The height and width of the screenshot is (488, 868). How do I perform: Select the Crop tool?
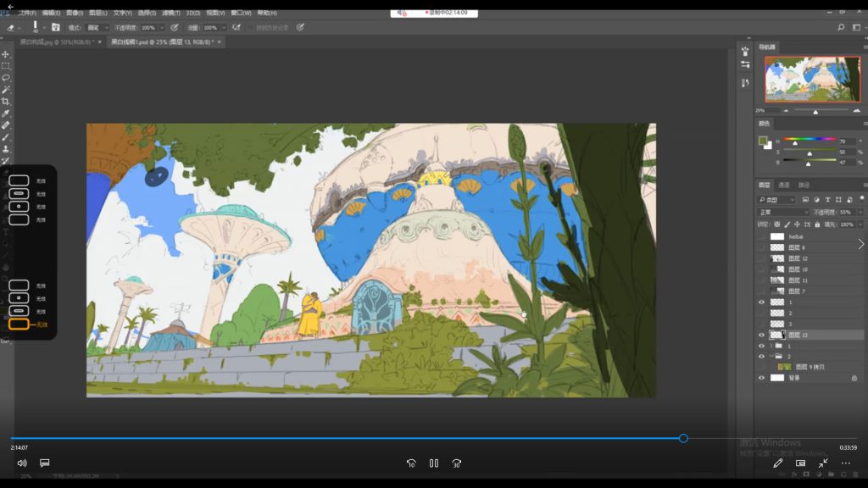6,101
